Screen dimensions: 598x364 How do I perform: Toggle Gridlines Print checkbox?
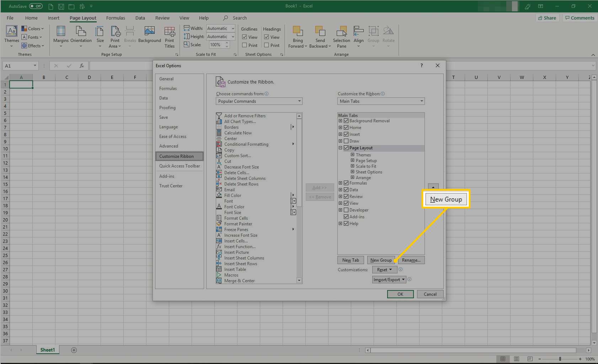pyautogui.click(x=245, y=45)
